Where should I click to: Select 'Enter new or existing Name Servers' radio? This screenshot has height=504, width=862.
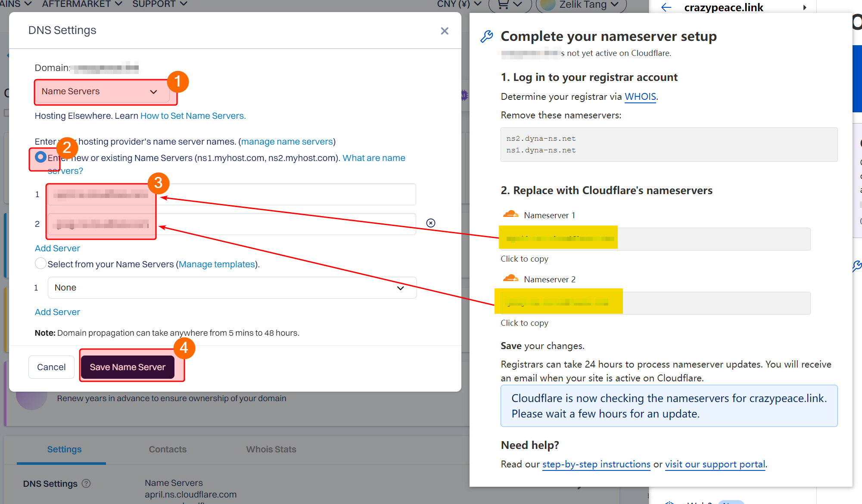[40, 157]
